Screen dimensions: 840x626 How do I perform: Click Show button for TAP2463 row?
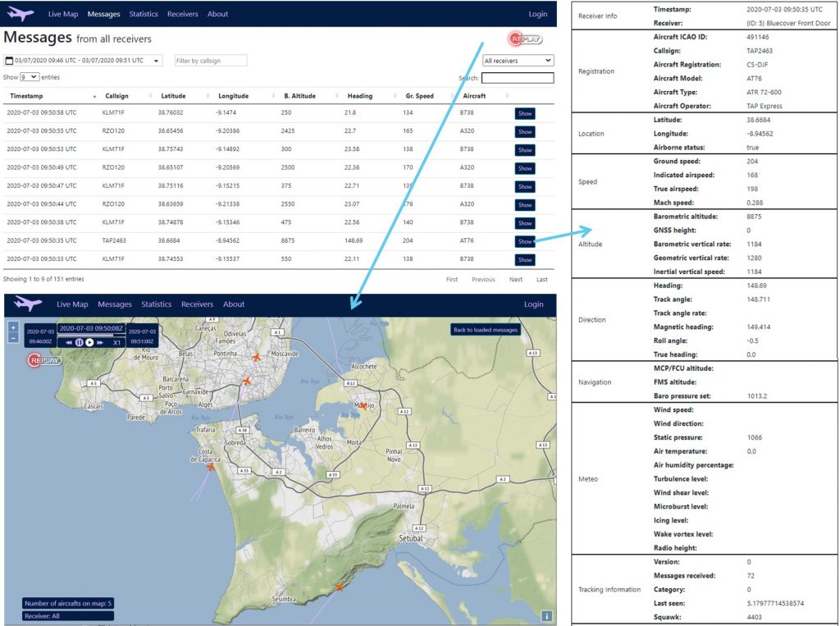coord(524,241)
